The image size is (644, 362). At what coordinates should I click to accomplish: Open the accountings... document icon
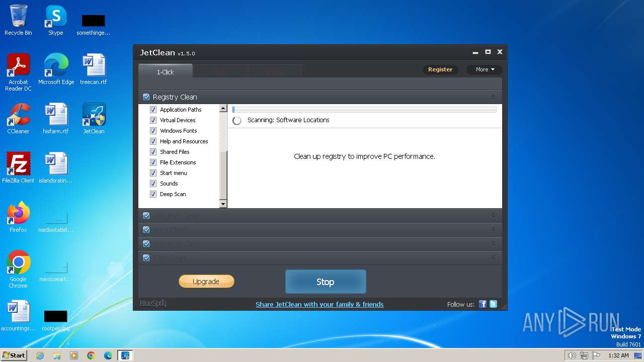pos(18,316)
